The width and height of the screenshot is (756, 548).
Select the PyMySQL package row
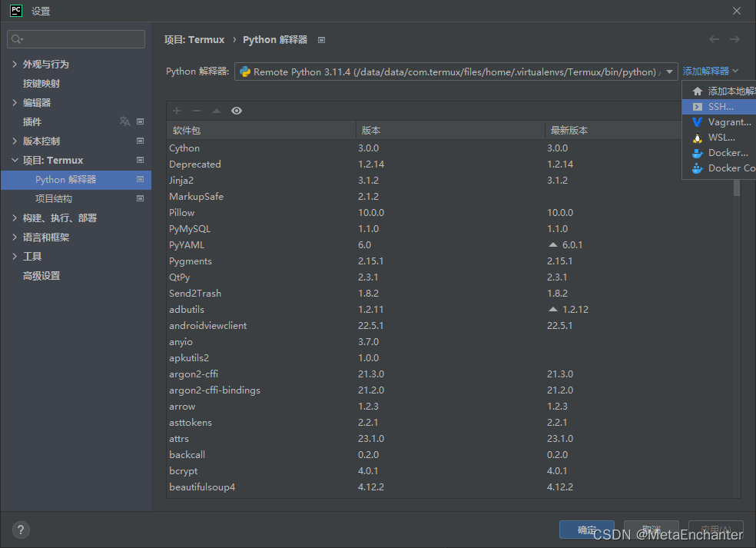point(450,229)
